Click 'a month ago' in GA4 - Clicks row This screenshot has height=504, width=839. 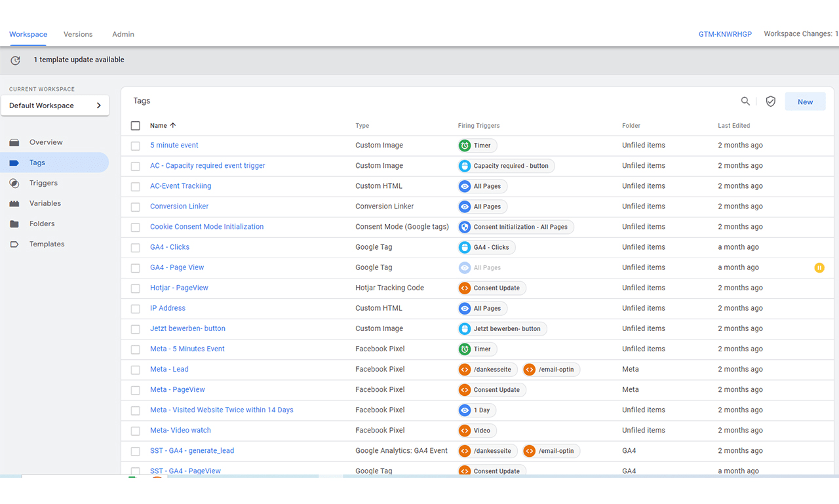tap(739, 247)
